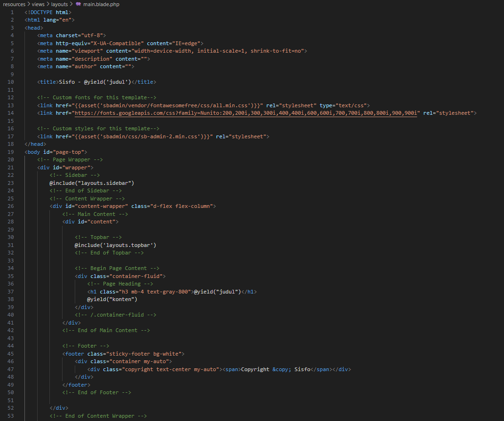Select main.blade.php in the breadcrumb
The image size is (504, 421).
tap(101, 4)
